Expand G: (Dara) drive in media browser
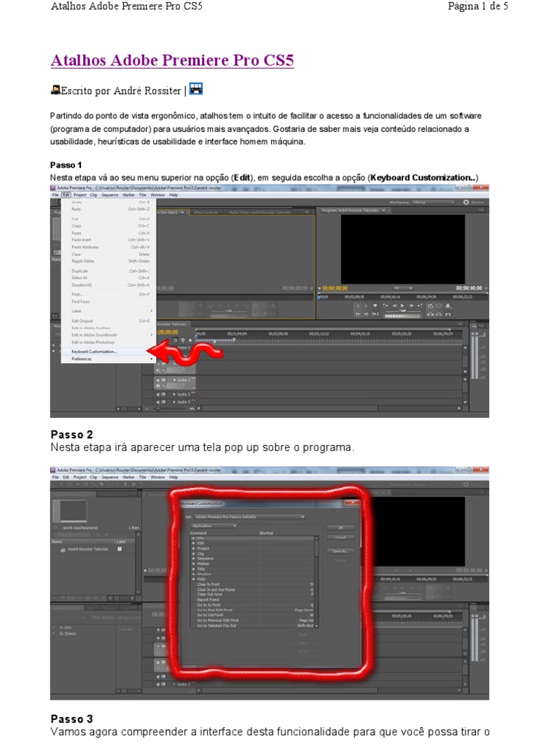The image size is (560, 747). (x=53, y=634)
